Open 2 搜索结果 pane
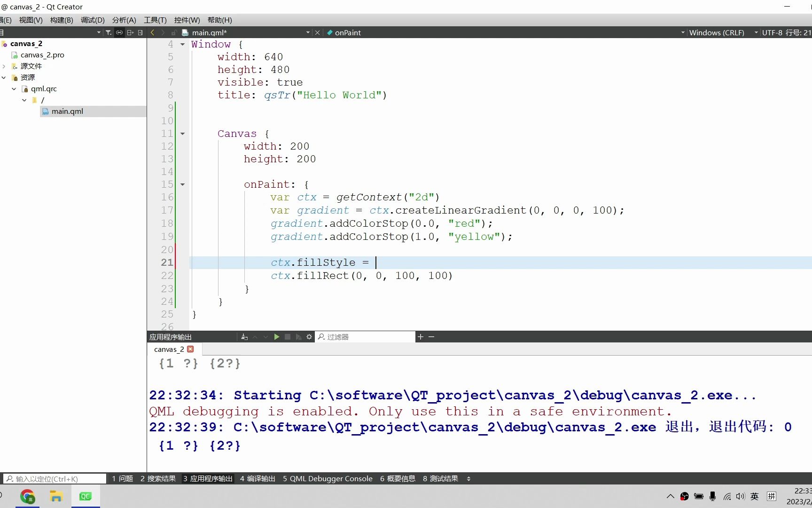 [158, 479]
